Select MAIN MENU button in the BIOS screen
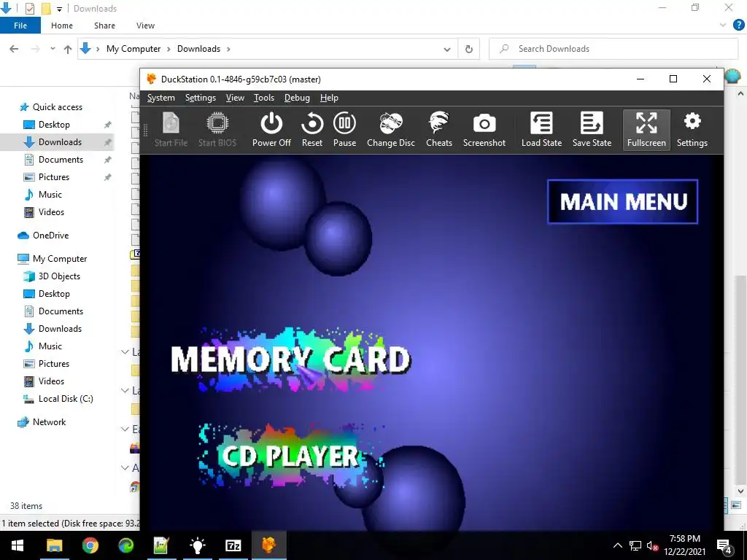 [623, 201]
